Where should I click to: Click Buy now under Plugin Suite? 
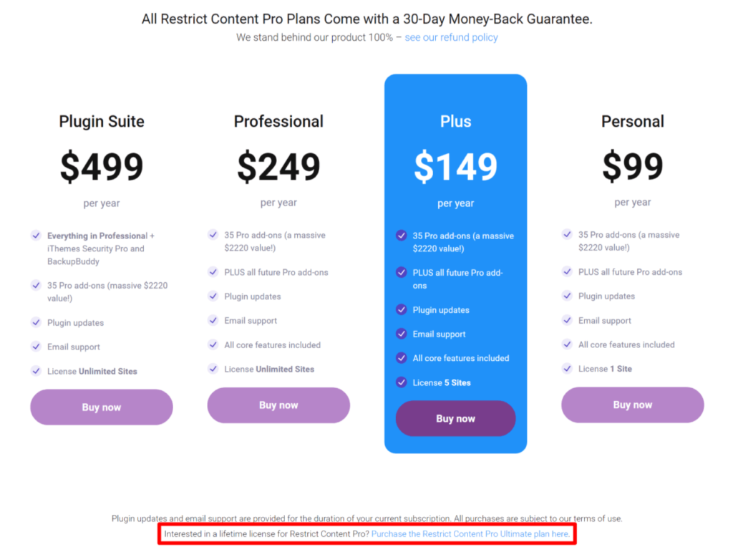101,407
